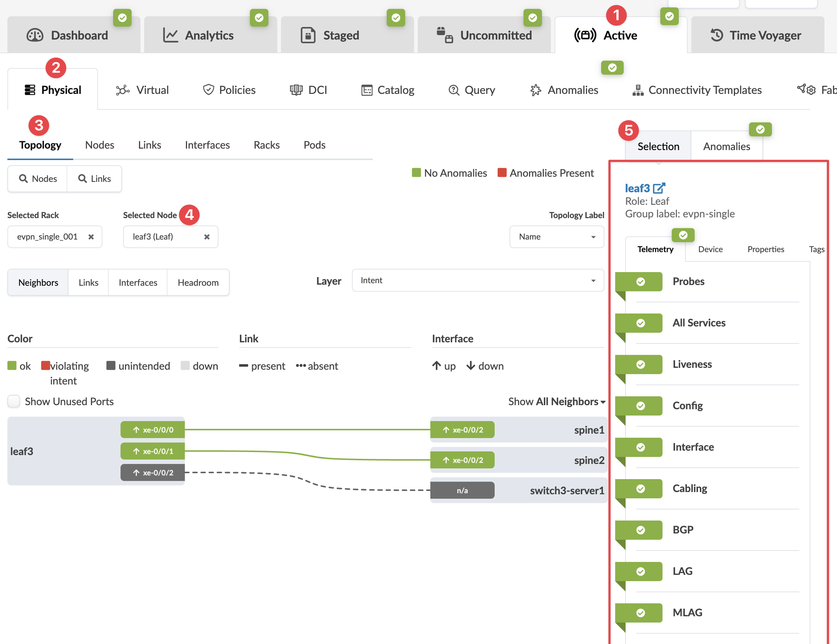Screen dimensions: 837x644
Task: Open the Device tab for leaf3
Action: (x=710, y=249)
